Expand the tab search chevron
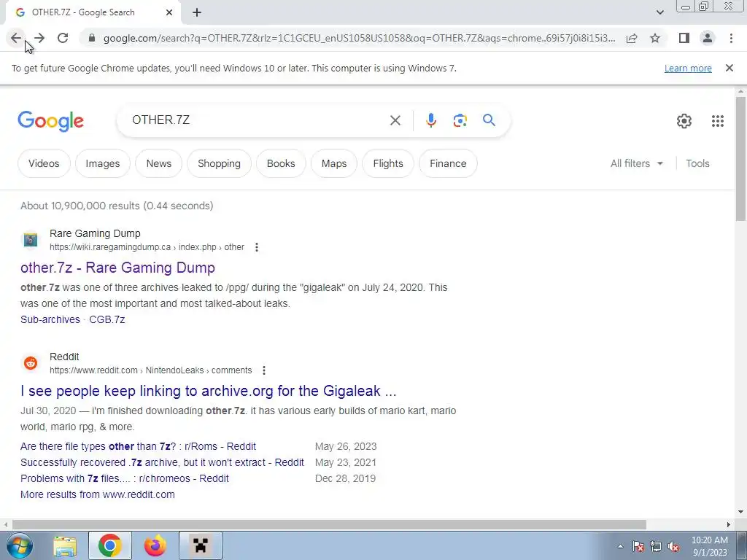The width and height of the screenshot is (747, 560). pyautogui.click(x=659, y=12)
